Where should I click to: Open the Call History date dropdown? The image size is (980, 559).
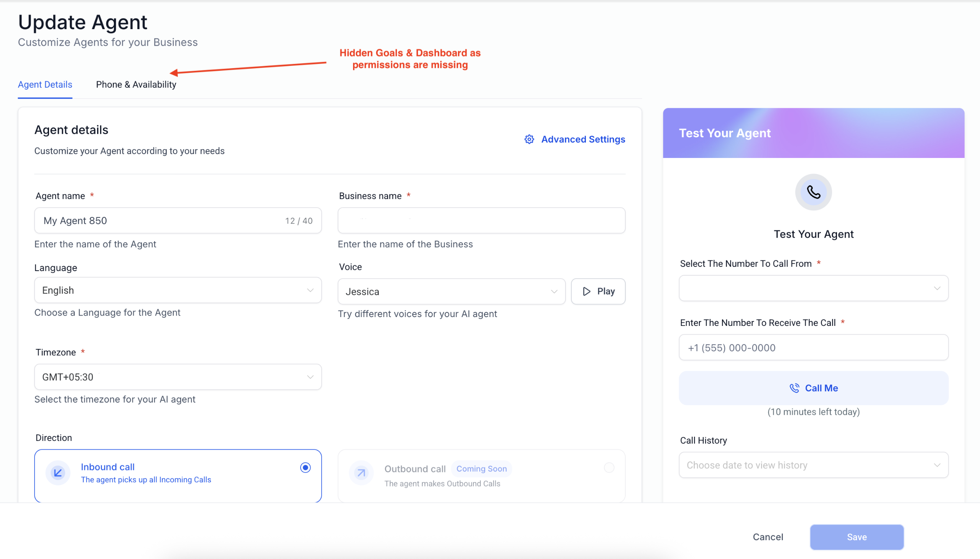click(813, 465)
